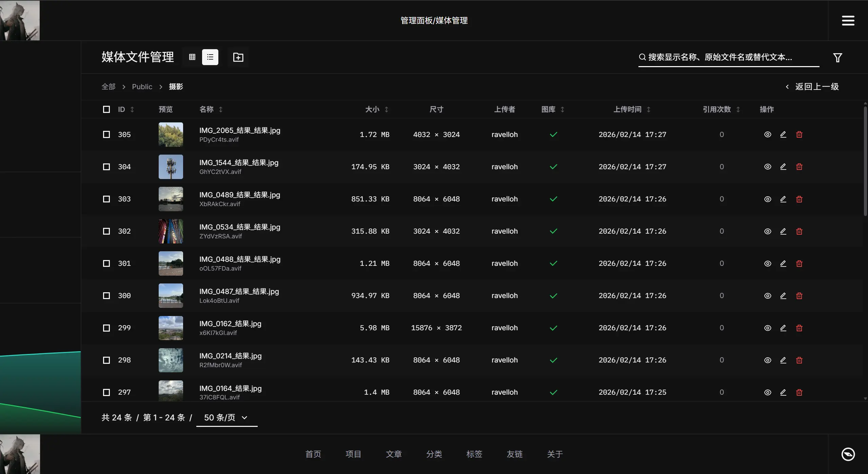Viewport: 868px width, 474px height.
Task: Click the round icon at bottom right
Action: click(x=848, y=454)
